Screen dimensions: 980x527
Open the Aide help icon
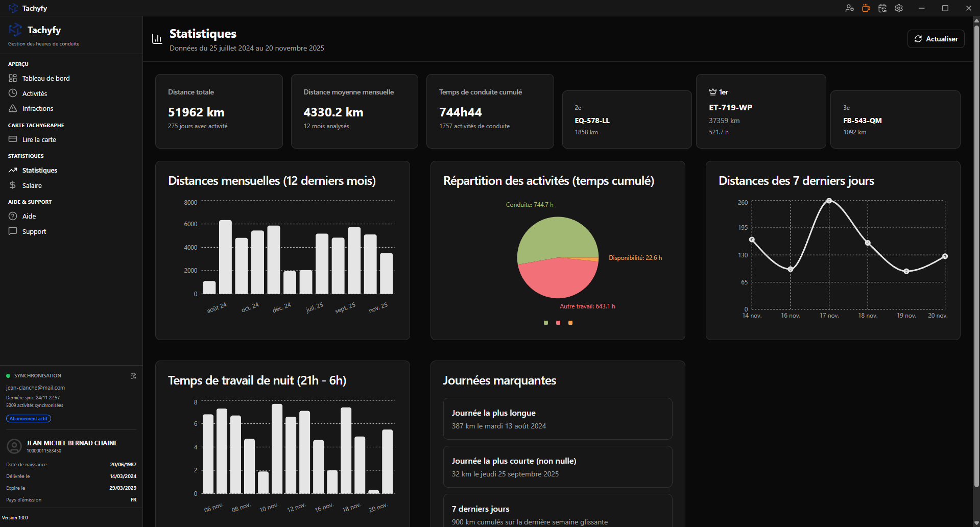[x=13, y=216]
